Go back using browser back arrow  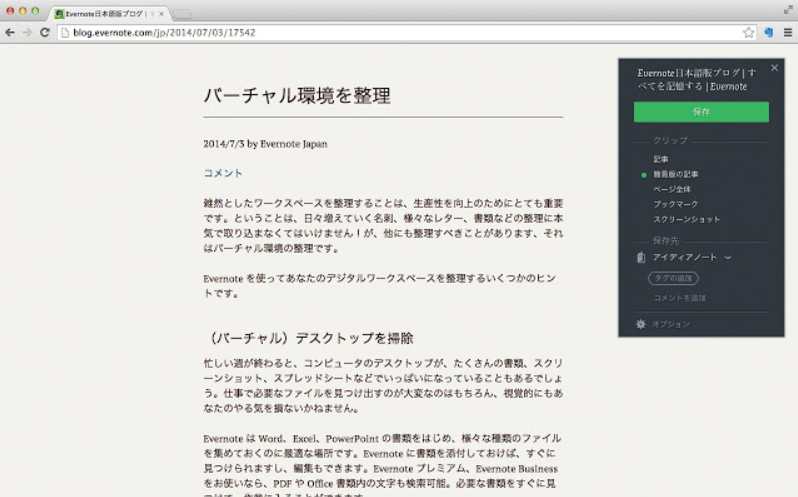(10, 33)
